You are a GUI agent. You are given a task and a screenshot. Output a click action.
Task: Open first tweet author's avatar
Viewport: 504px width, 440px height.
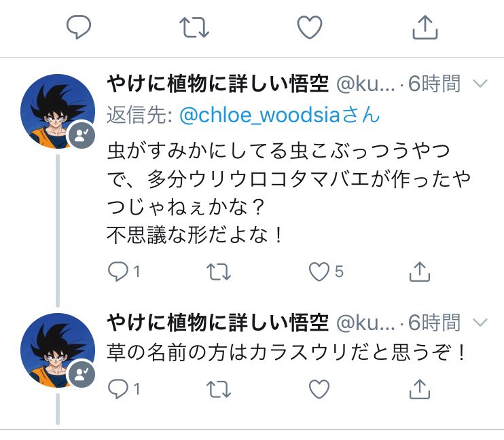57,111
